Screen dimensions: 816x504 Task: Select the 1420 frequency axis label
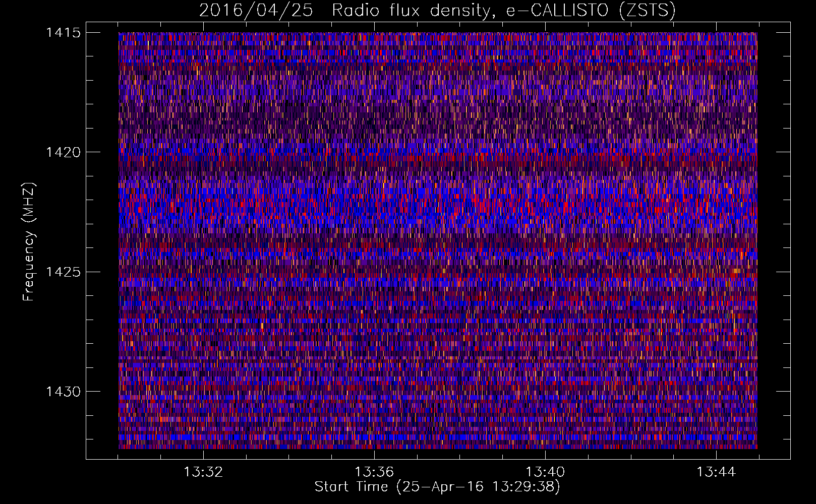coord(63,152)
